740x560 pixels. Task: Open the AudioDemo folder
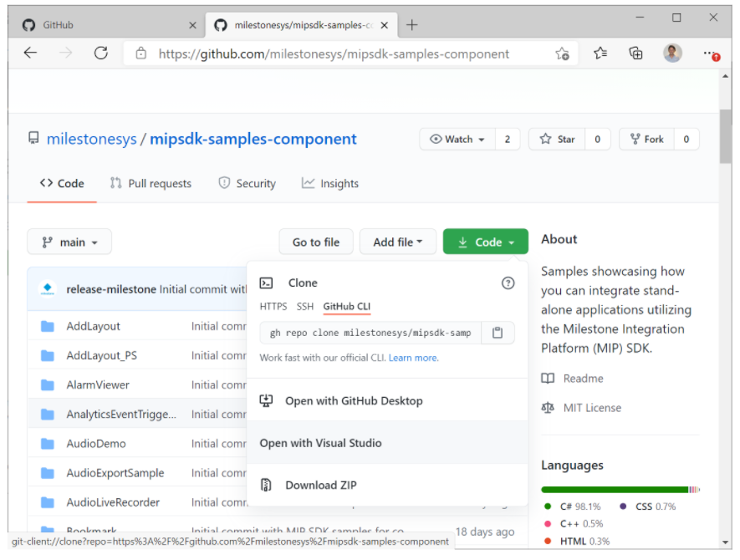coord(96,444)
